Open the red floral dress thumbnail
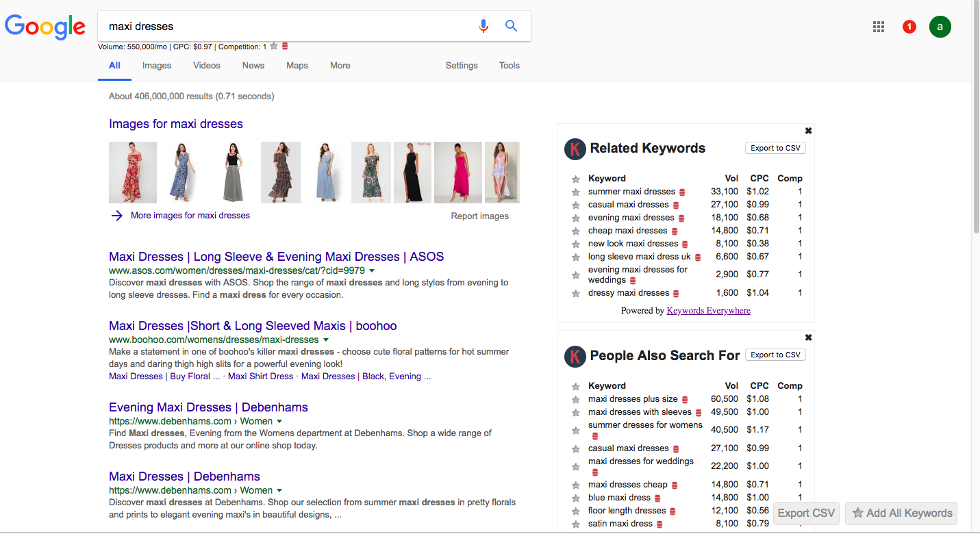The image size is (980, 534). click(133, 173)
